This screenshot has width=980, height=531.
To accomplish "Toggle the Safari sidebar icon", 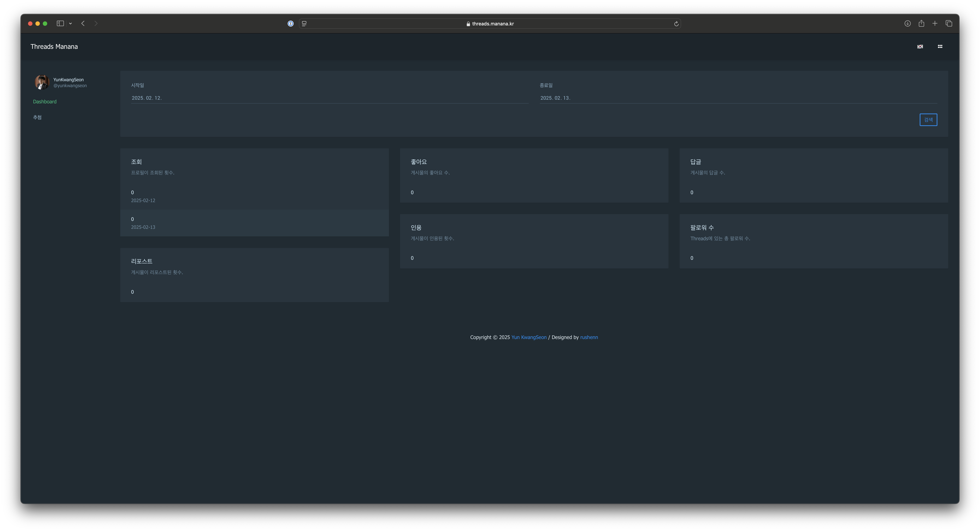I will 60,24.
